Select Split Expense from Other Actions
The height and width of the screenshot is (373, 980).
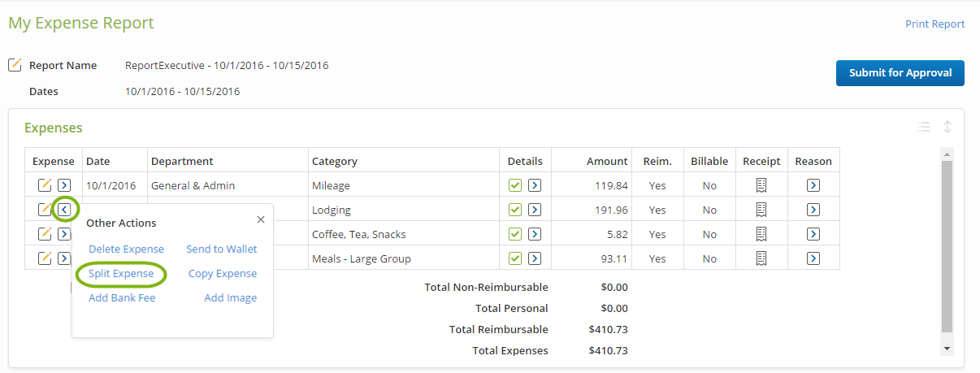[121, 274]
